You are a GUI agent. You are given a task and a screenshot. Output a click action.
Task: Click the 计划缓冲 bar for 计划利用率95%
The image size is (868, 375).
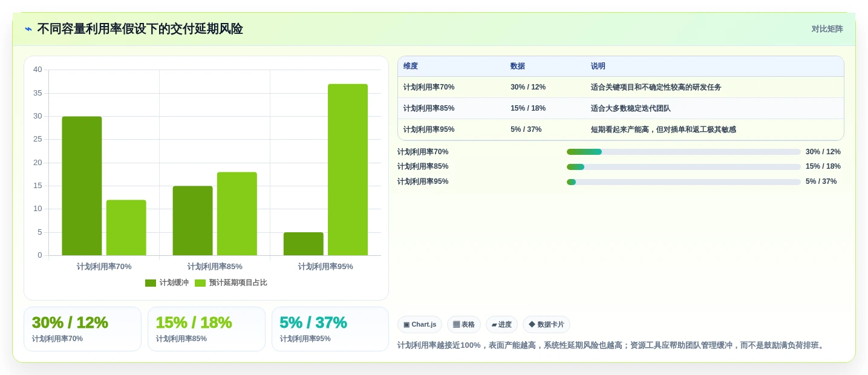point(304,244)
